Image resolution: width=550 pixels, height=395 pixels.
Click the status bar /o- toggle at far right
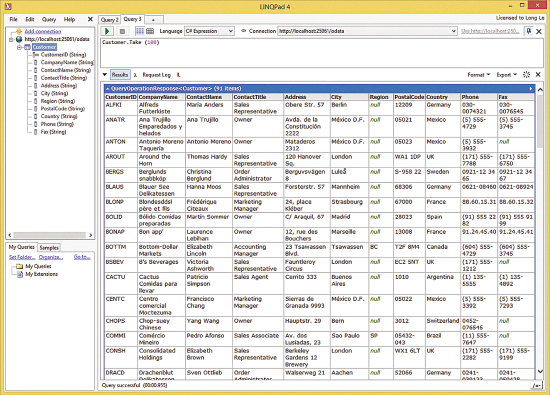[x=537, y=386]
